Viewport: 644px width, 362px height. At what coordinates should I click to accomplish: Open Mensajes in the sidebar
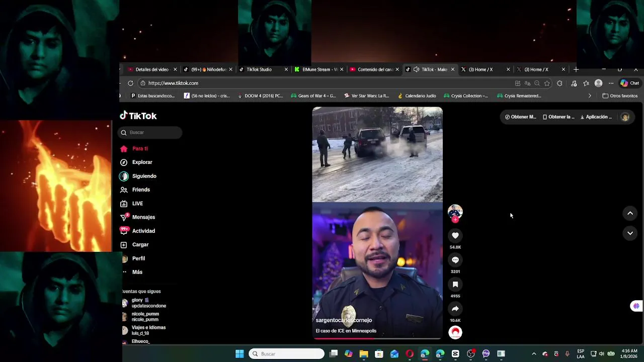click(138, 217)
